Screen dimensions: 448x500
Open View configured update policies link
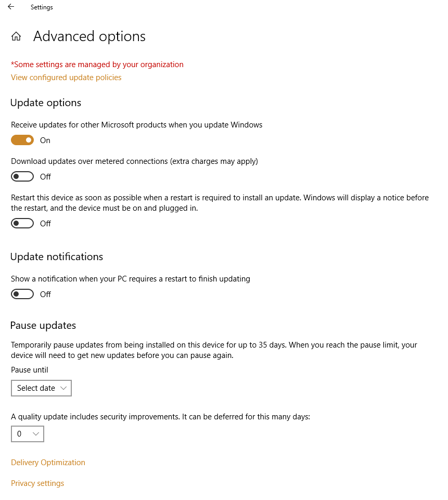(66, 78)
